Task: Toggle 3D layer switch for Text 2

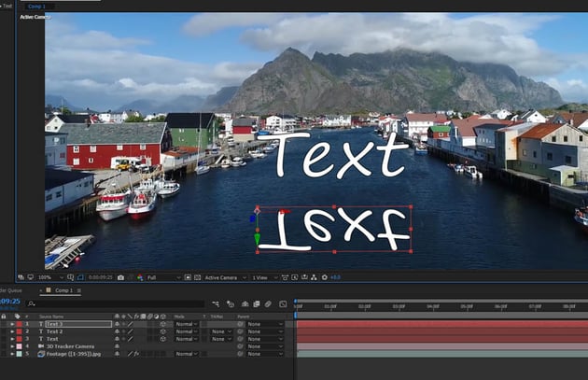Action: click(x=162, y=331)
